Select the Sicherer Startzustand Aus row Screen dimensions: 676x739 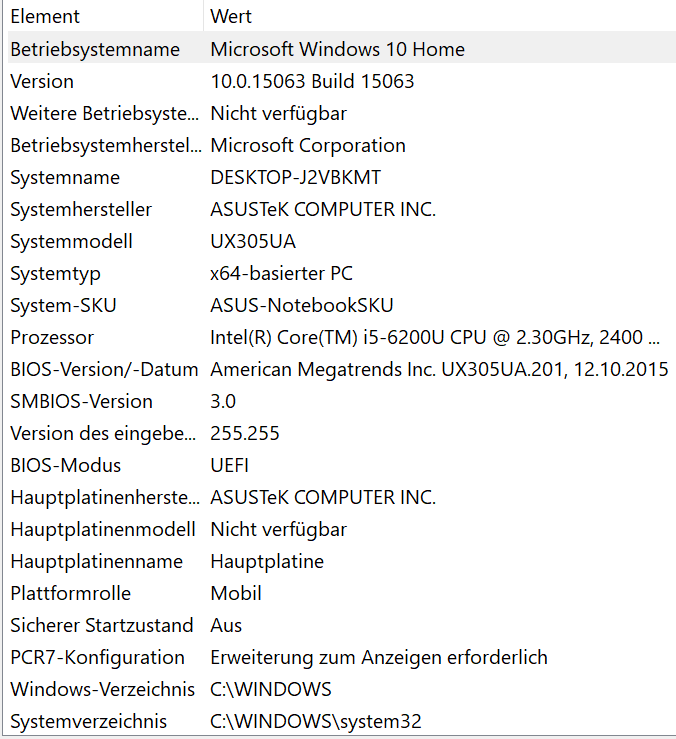click(342, 625)
